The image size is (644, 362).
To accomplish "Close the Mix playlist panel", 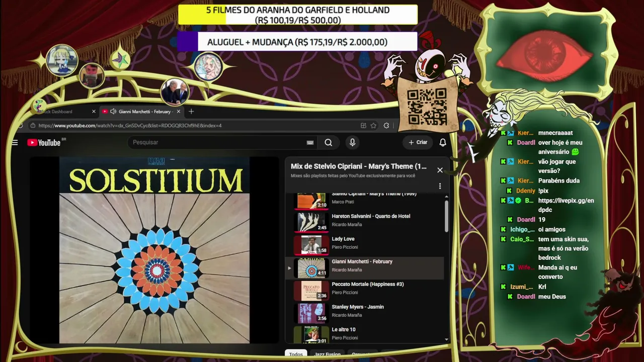I will point(440,170).
